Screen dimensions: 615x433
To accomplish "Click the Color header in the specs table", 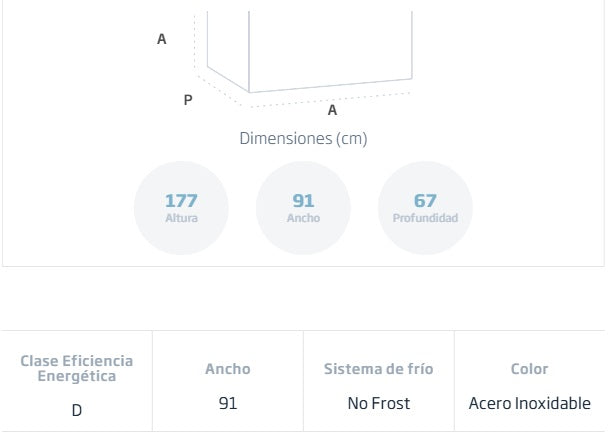I will point(530,369).
